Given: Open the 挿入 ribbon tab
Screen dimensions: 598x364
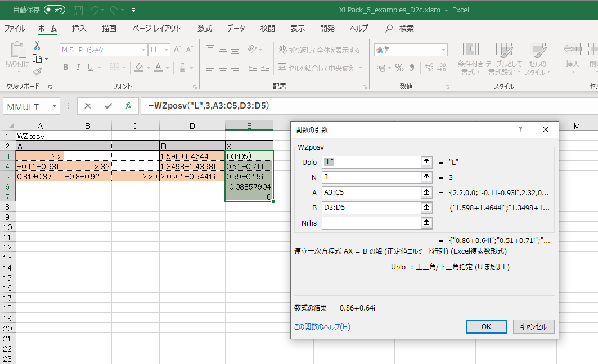Looking at the screenshot, I should [x=79, y=29].
